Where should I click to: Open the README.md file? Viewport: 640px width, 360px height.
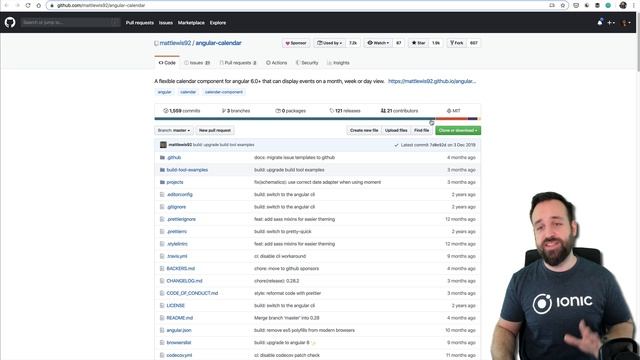(x=180, y=318)
